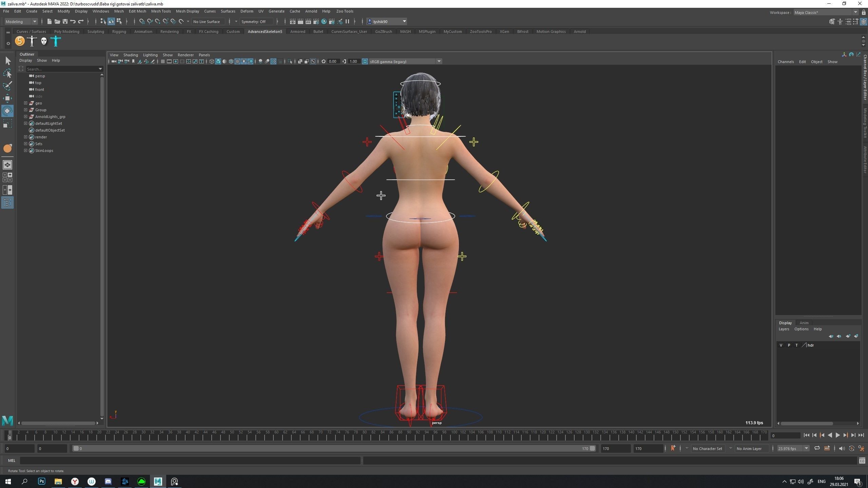
Task: Click the white body figure shelf icon
Action: coord(32,41)
